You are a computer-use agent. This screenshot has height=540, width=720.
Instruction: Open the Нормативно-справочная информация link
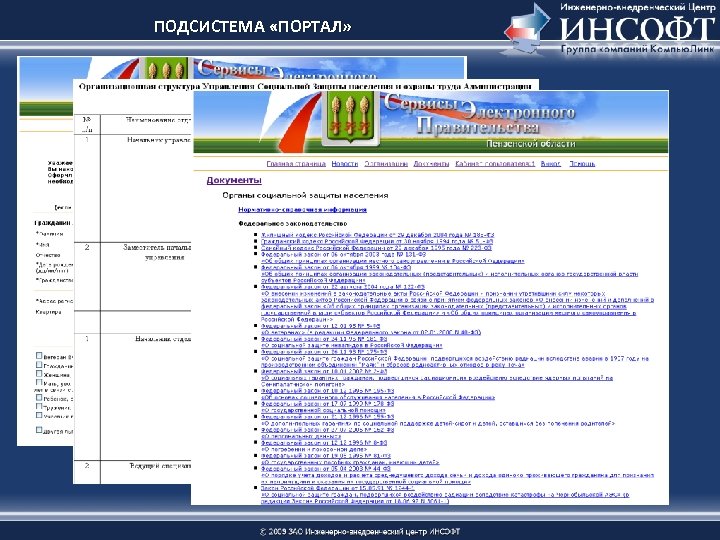coord(302,210)
